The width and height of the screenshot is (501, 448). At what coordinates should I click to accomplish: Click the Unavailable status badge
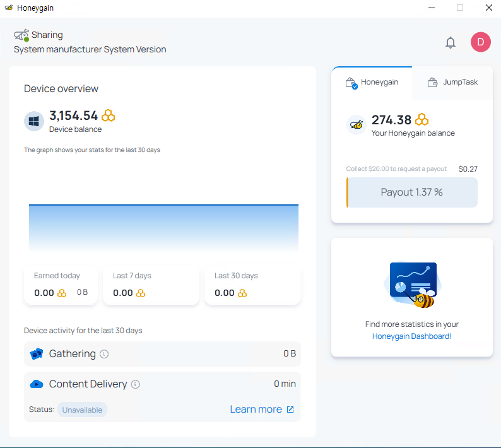point(82,410)
